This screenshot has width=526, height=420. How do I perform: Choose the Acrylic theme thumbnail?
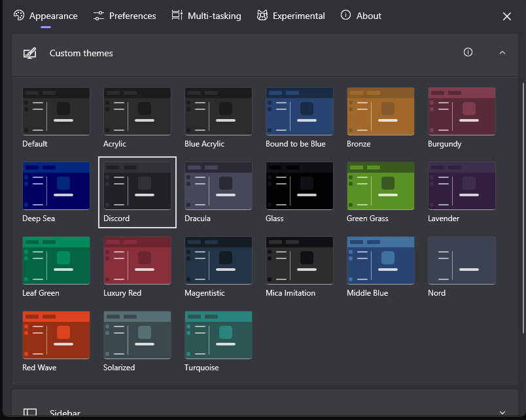coord(137,111)
